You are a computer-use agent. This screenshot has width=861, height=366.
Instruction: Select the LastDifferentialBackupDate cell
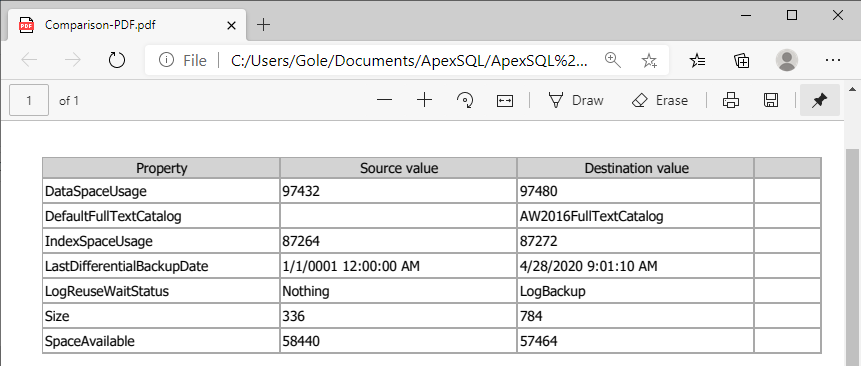(161, 267)
